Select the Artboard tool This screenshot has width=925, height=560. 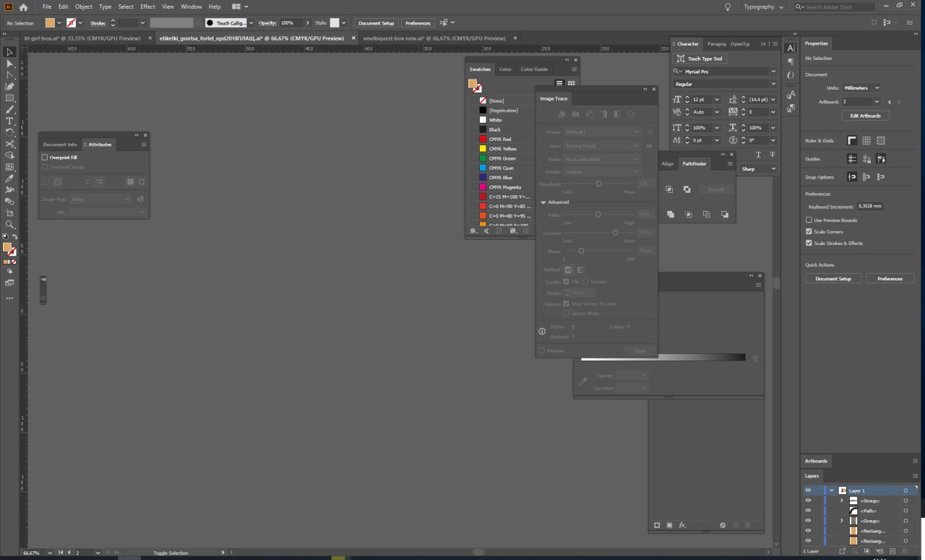tap(10, 213)
